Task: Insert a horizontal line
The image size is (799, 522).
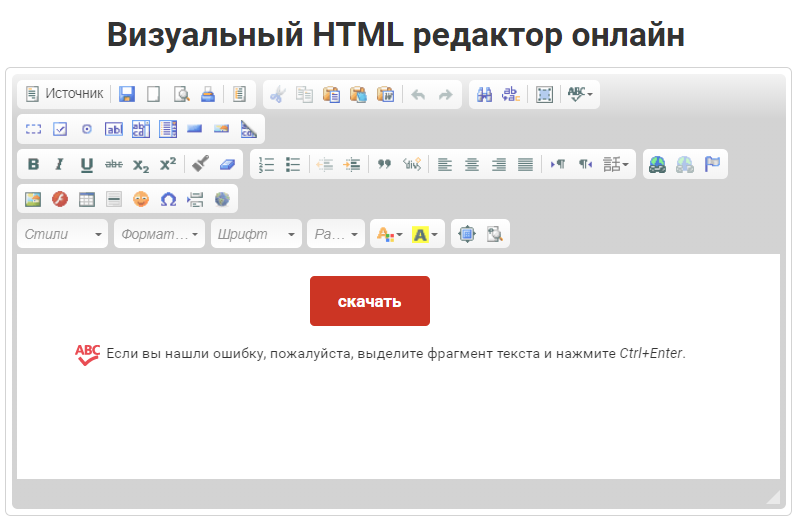Action: (114, 199)
